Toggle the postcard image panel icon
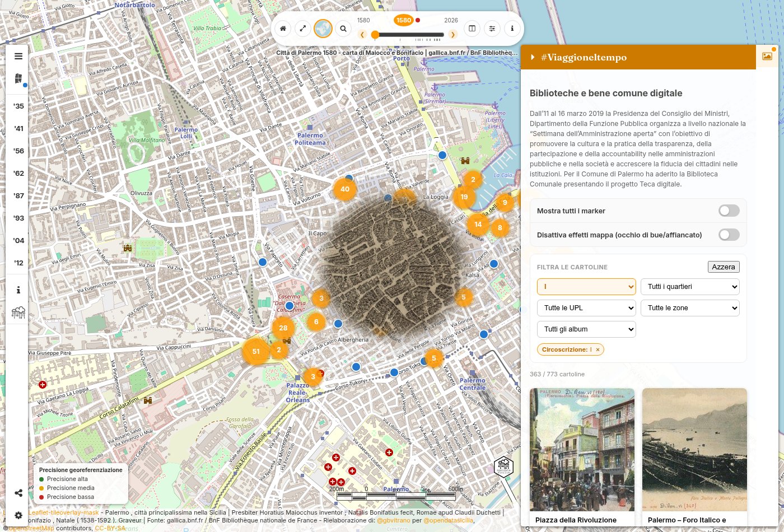This screenshot has width=784, height=532. (767, 57)
